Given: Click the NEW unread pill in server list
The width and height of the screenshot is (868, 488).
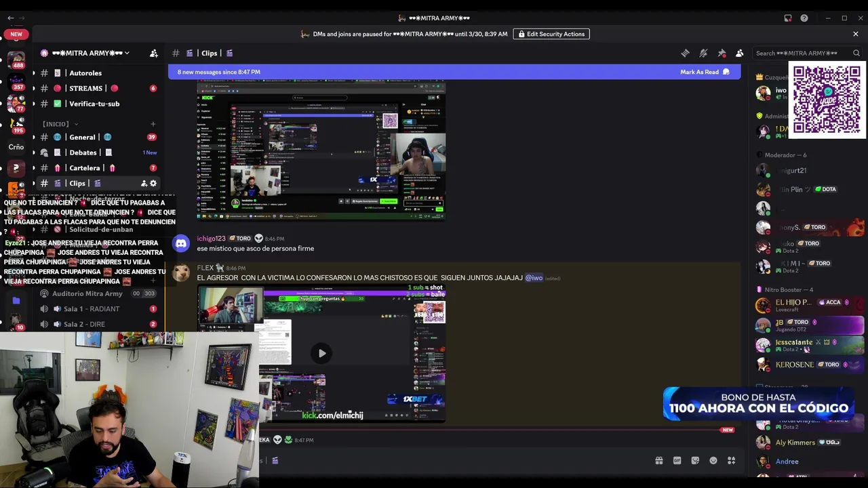Looking at the screenshot, I should pyautogui.click(x=16, y=34).
